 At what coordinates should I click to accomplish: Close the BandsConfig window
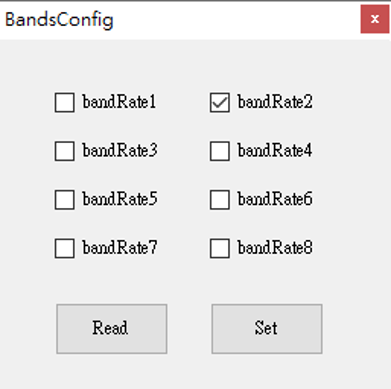[x=375, y=19]
